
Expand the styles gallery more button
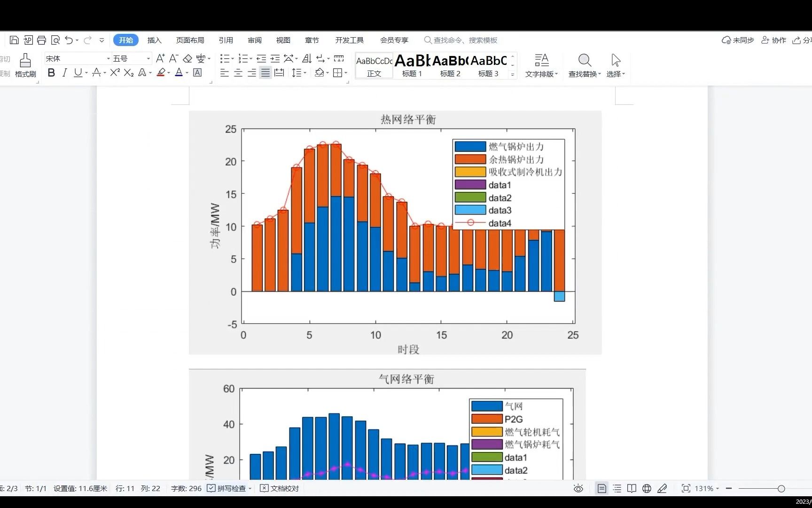coord(513,74)
